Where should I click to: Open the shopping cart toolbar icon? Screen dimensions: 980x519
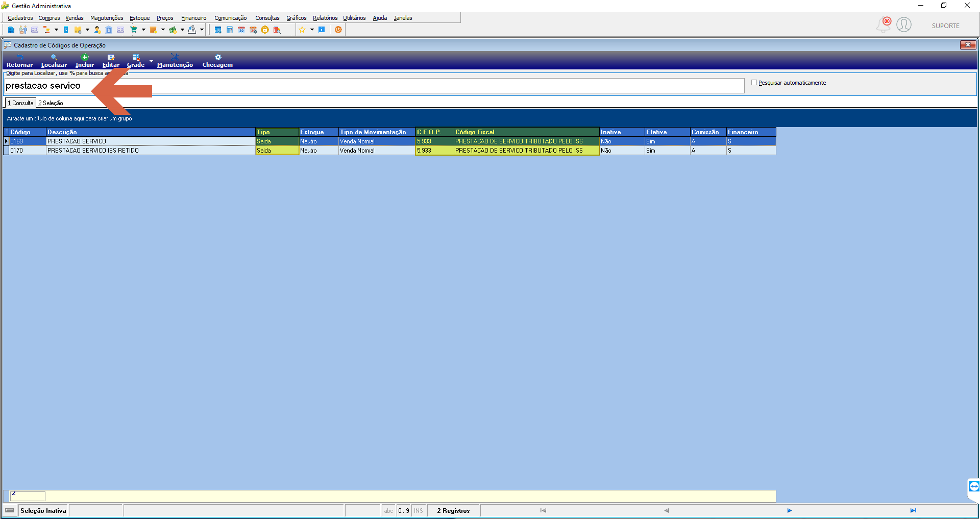(134, 30)
